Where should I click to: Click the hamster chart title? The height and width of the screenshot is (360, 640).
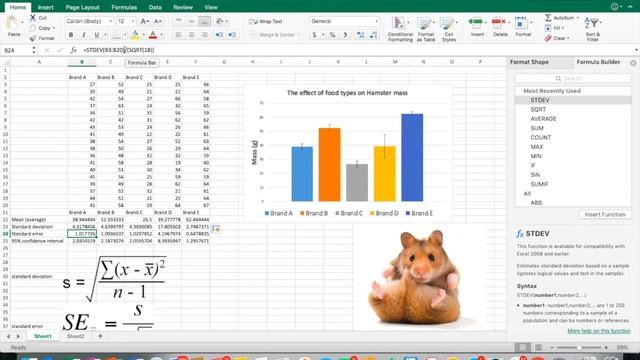coord(347,93)
